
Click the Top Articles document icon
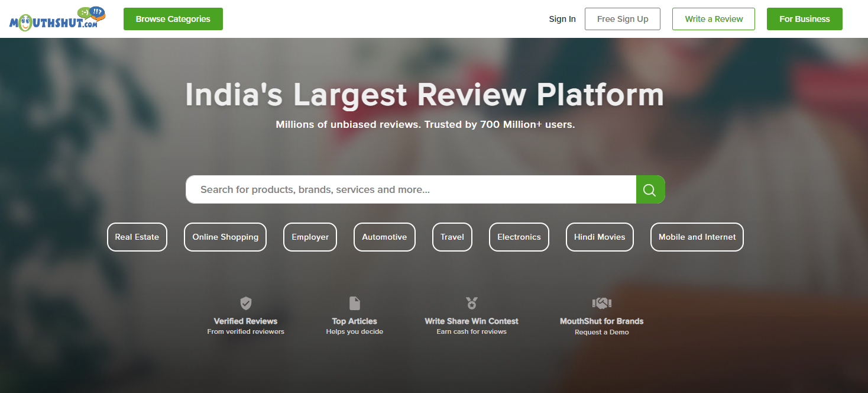[355, 304]
